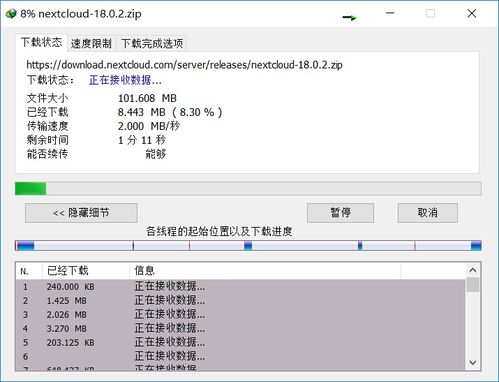
Task: Pause the download with 暂停
Action: [x=340, y=213]
